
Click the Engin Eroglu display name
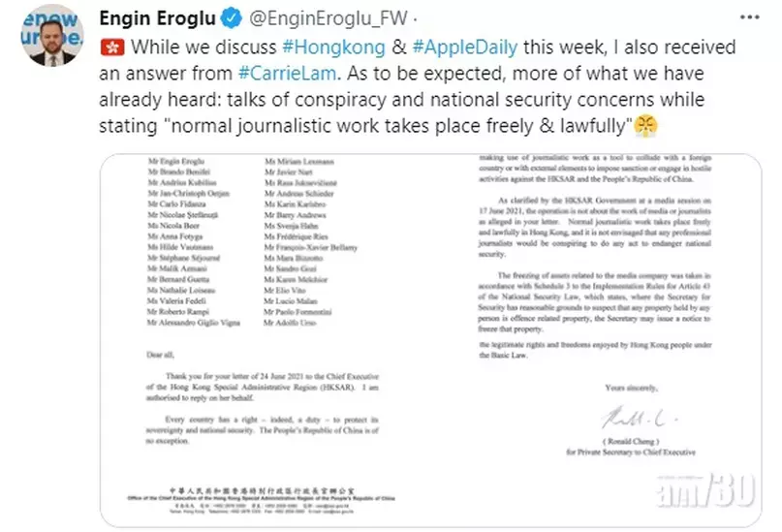(x=157, y=18)
